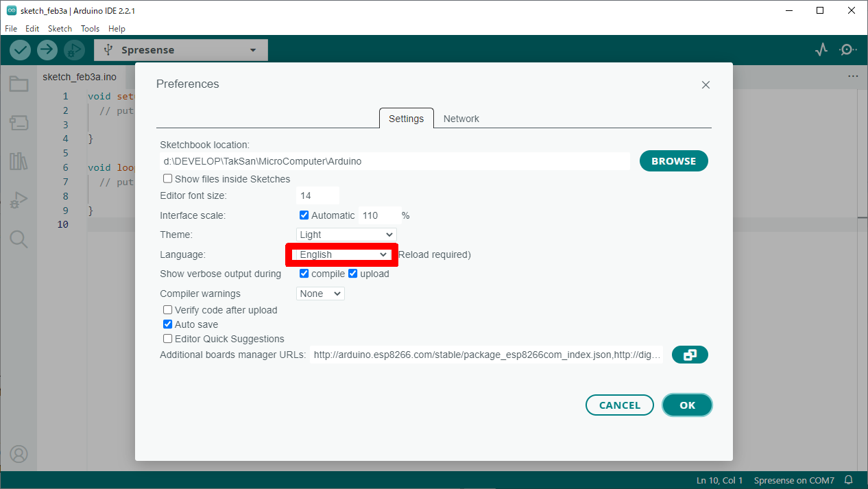The width and height of the screenshot is (868, 489).
Task: Switch to the Network tab
Action: 461,119
